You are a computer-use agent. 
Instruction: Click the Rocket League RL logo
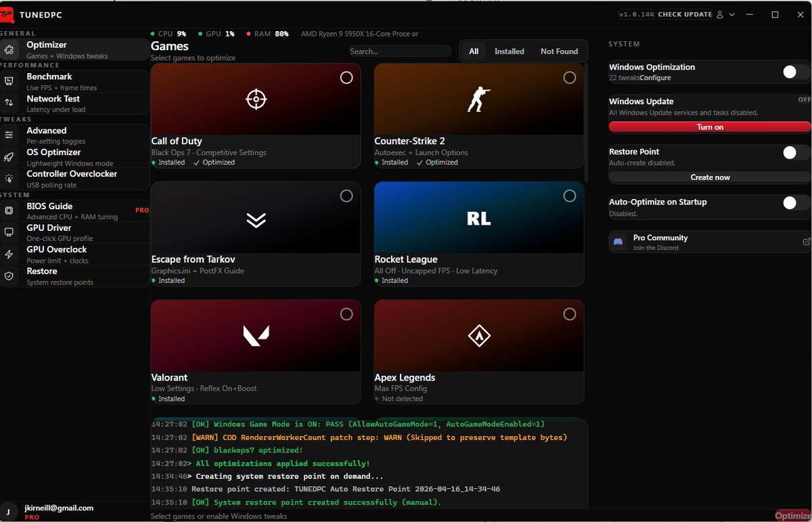click(x=478, y=219)
